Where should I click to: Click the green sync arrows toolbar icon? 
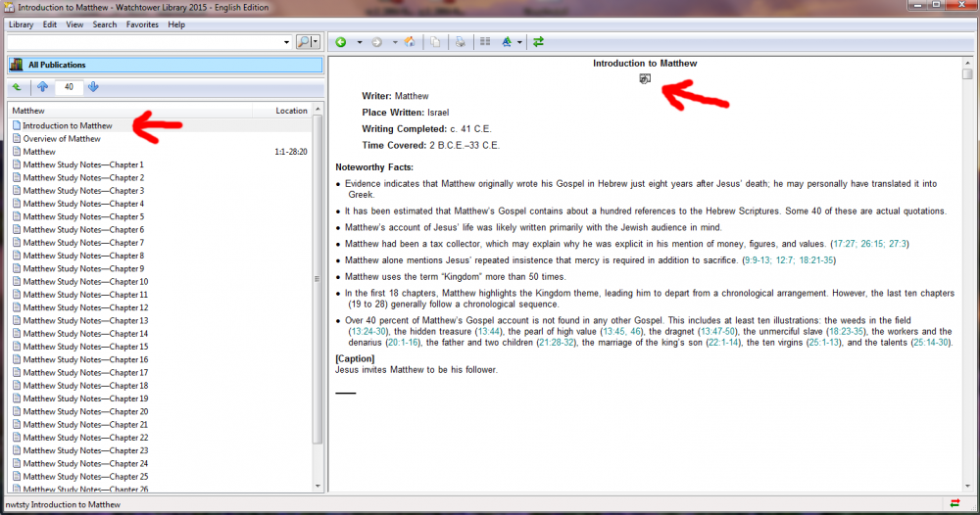pyautogui.click(x=538, y=42)
